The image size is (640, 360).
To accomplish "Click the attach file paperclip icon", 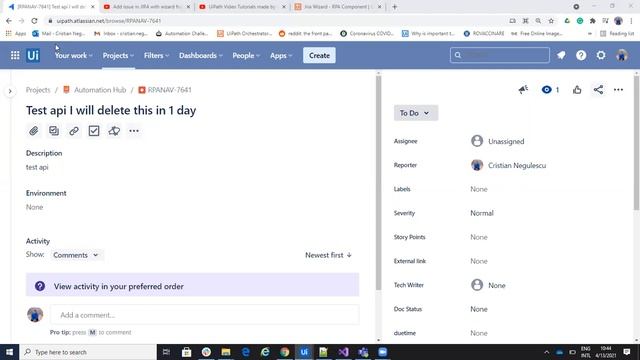I will pos(34,131).
